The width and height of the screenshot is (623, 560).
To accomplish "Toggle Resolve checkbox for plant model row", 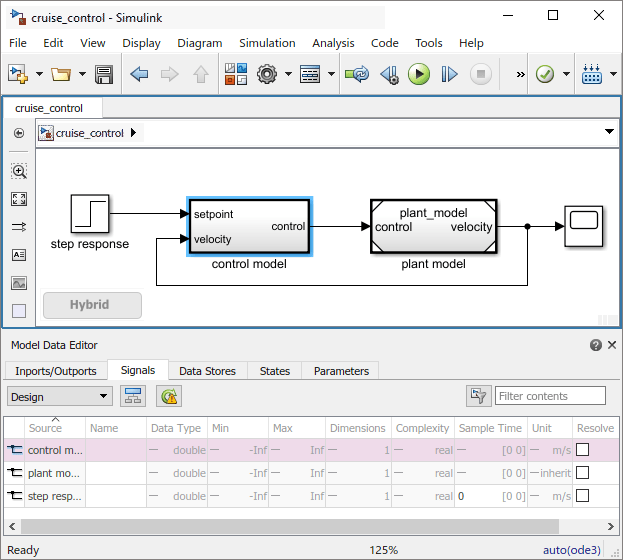I will click(582, 473).
